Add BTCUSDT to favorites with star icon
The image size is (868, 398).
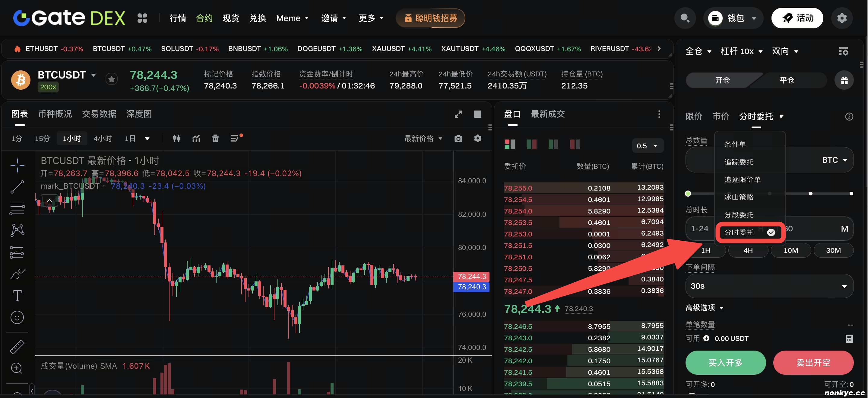click(112, 79)
